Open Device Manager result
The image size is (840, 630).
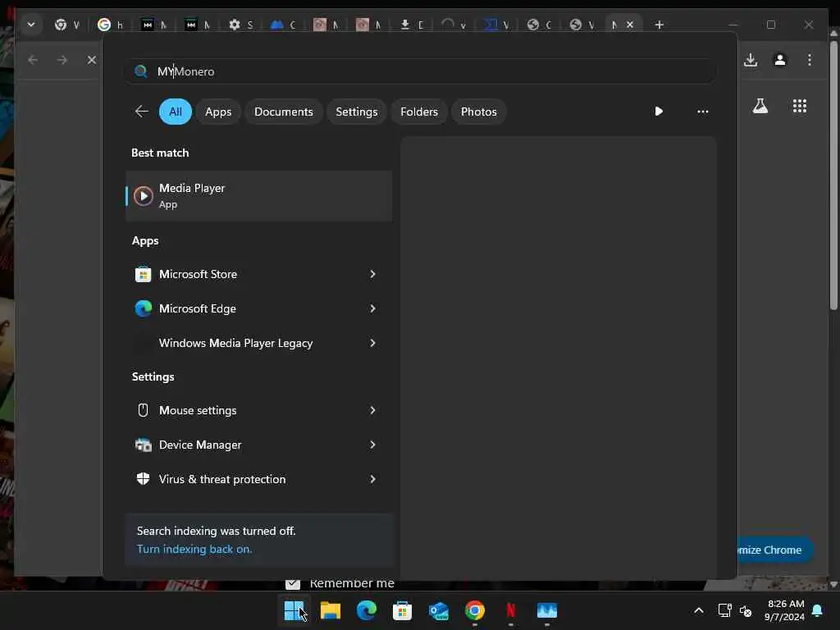coord(246,445)
